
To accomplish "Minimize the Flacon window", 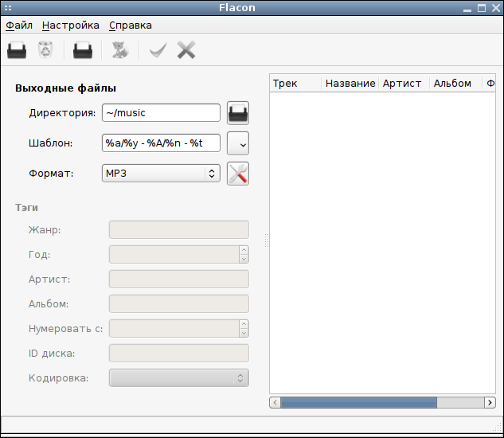I will (467, 9).
